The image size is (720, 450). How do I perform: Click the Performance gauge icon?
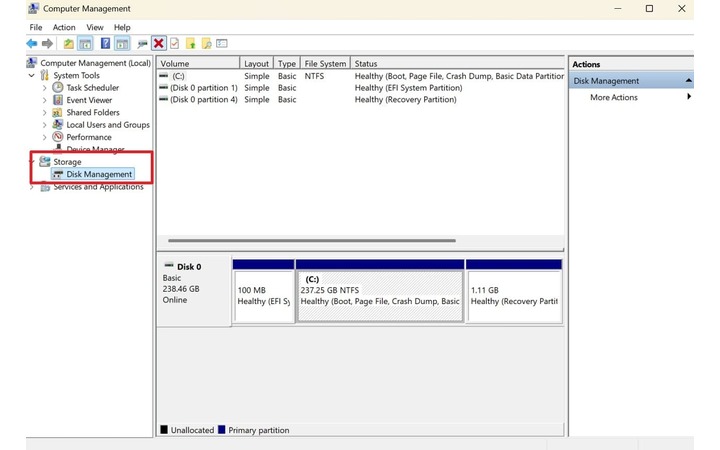point(57,137)
